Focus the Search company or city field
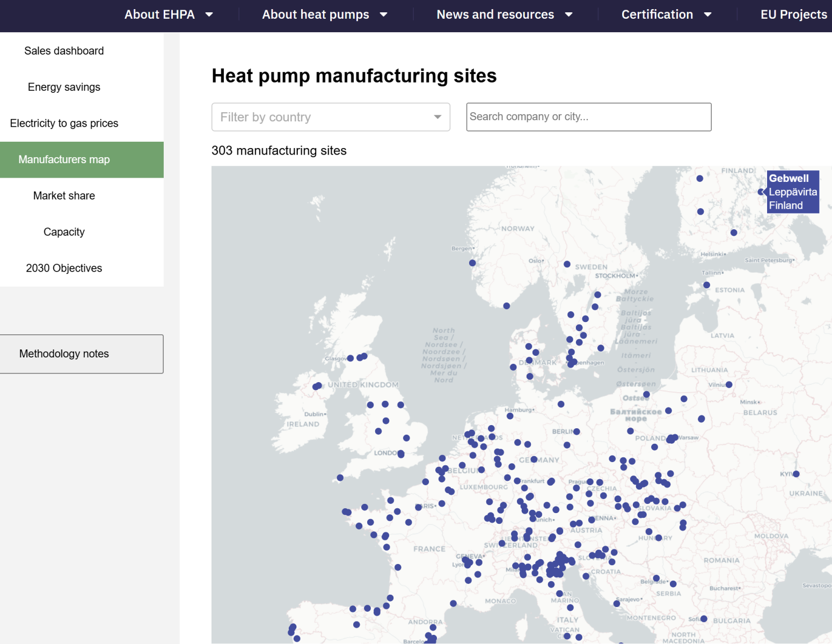This screenshot has width=832, height=644. tap(588, 117)
